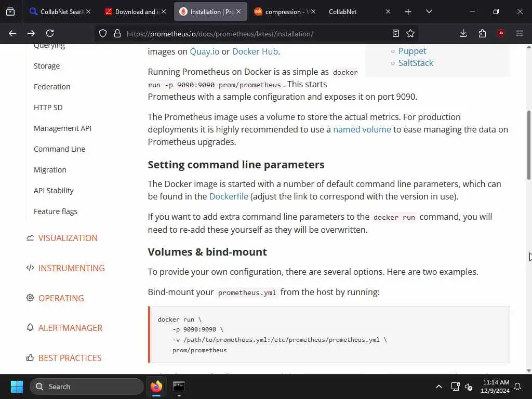Image resolution: width=532 pixels, height=399 pixels.
Task: Go back to the previous page
Action: pyautogui.click(x=12, y=33)
